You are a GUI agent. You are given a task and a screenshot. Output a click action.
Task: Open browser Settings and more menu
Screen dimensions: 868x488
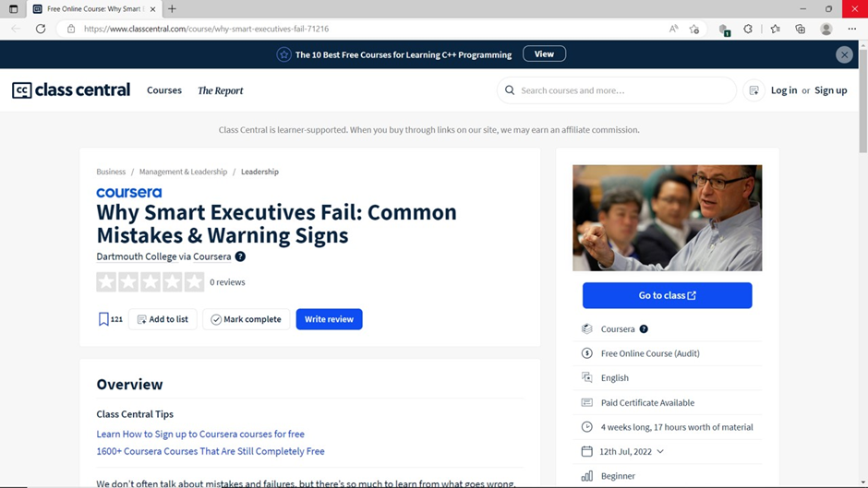(852, 29)
